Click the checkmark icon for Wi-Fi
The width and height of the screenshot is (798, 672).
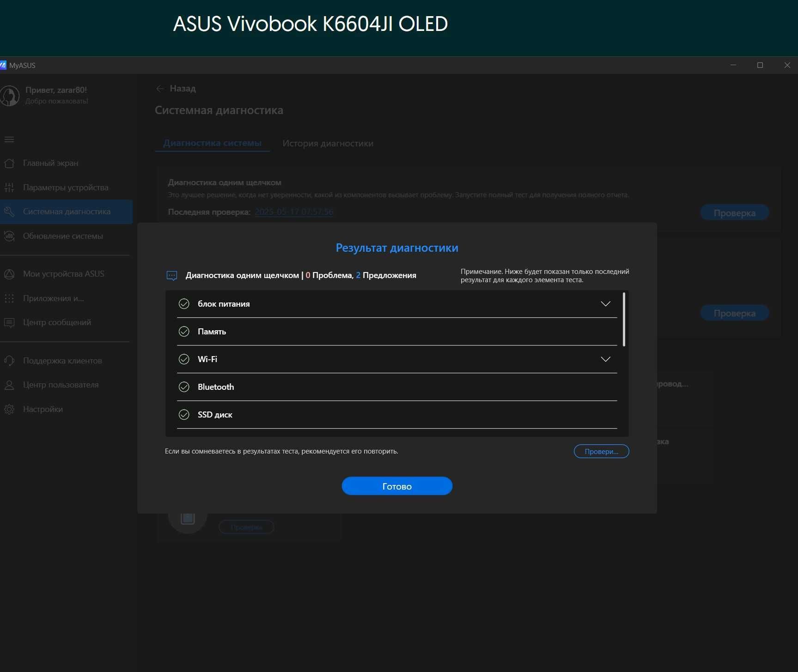(x=184, y=359)
